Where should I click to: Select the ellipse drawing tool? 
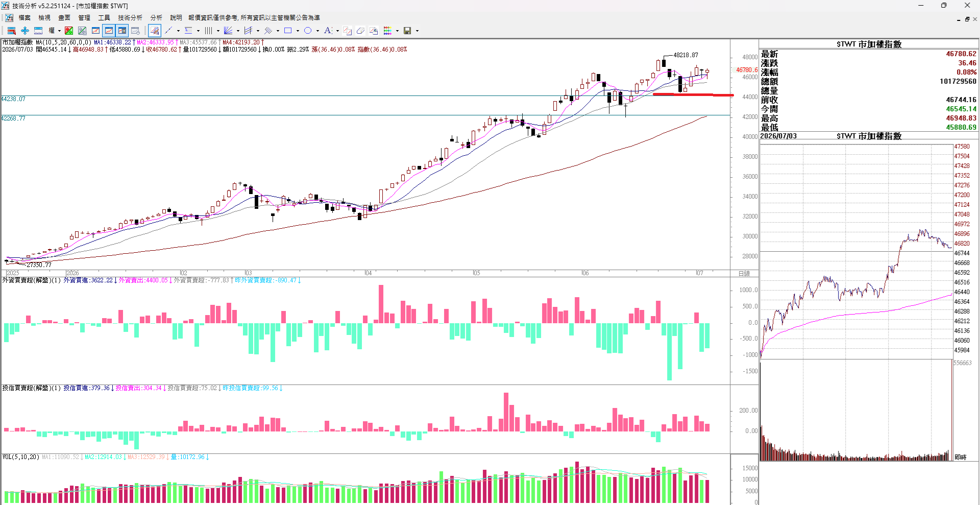tap(308, 31)
